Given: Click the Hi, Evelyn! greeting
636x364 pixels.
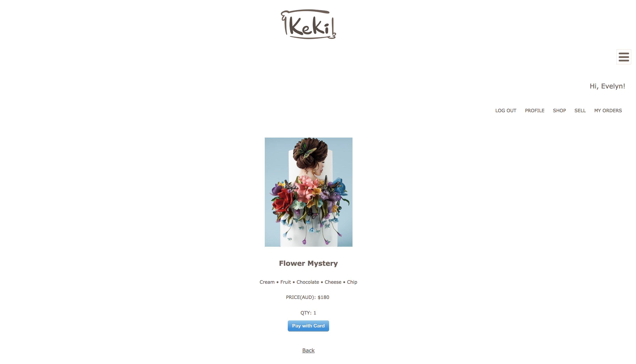Looking at the screenshot, I should click(x=607, y=86).
